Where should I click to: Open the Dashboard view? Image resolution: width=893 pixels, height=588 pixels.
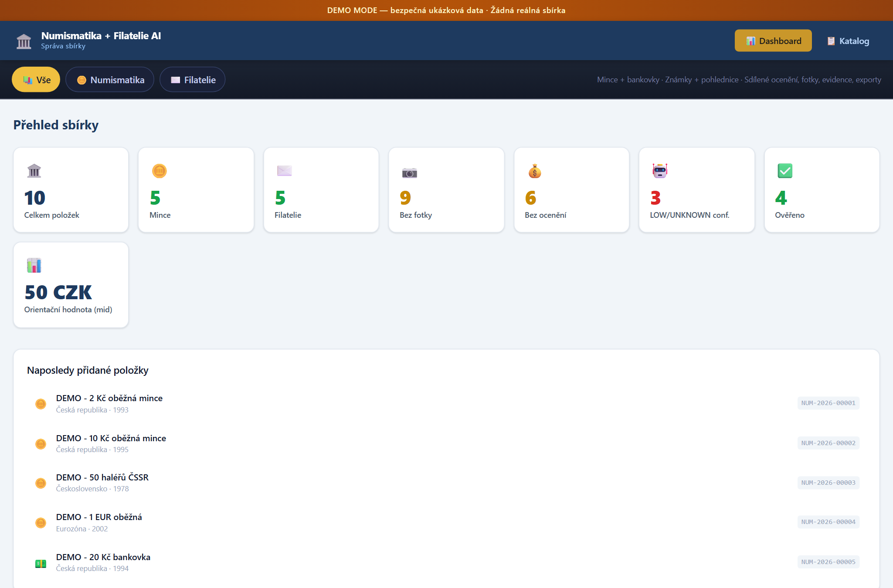[773, 41]
